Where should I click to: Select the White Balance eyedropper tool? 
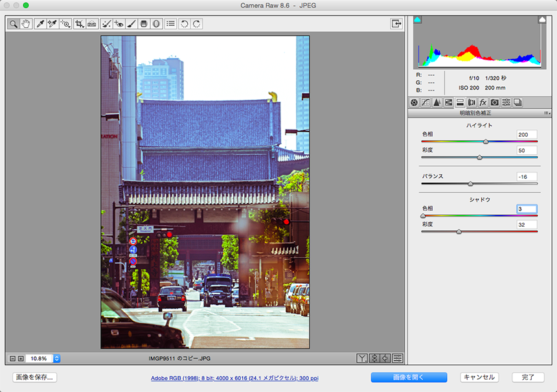point(40,23)
